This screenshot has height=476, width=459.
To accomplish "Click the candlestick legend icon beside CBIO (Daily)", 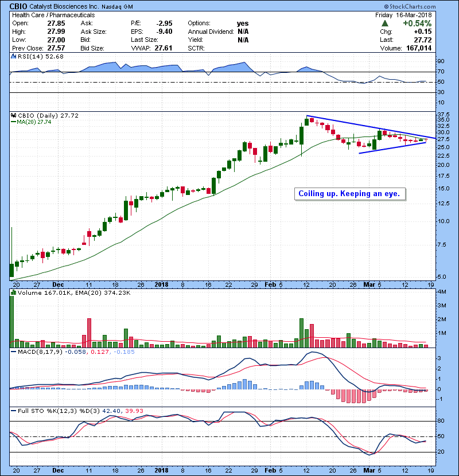I will click(x=13, y=116).
